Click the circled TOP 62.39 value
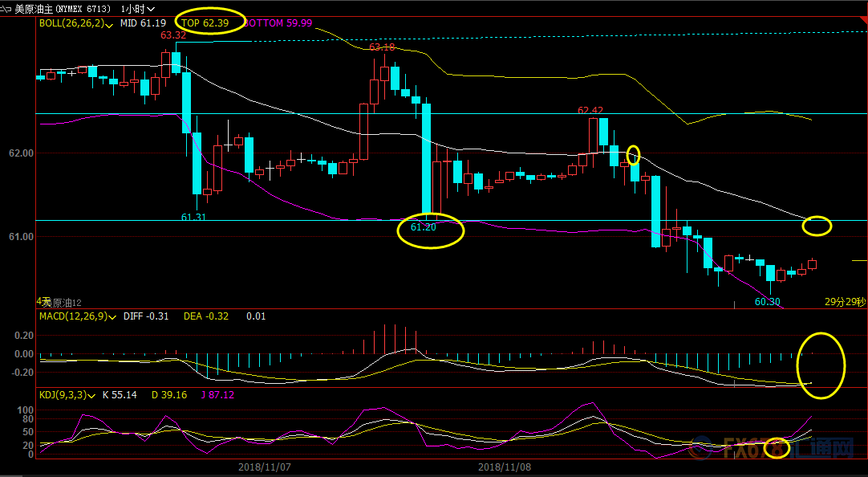The height and width of the screenshot is (477, 868). coord(205,23)
